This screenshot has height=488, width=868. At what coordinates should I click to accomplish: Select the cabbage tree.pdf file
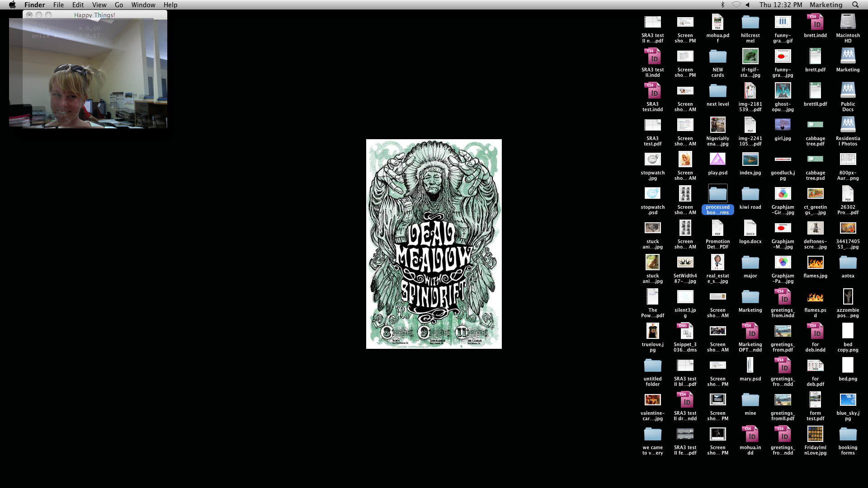[x=815, y=125]
